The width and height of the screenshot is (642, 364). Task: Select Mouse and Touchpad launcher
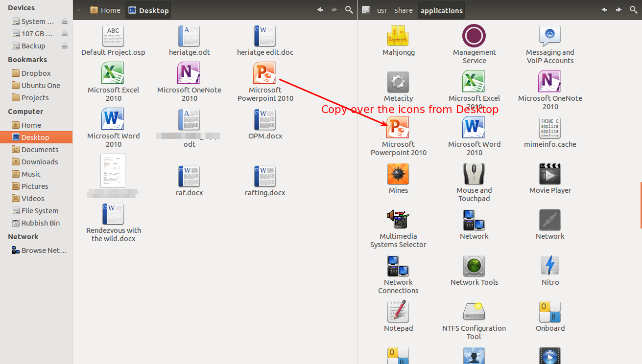pyautogui.click(x=474, y=174)
